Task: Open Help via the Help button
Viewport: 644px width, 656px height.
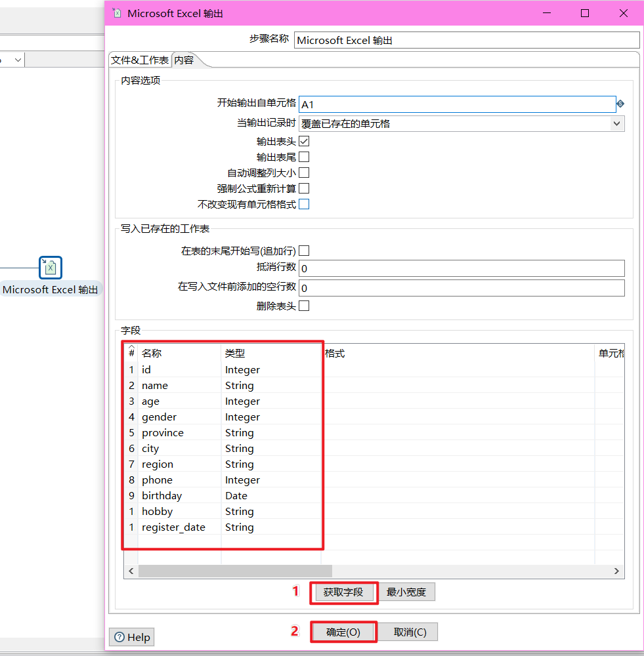Action: click(131, 637)
